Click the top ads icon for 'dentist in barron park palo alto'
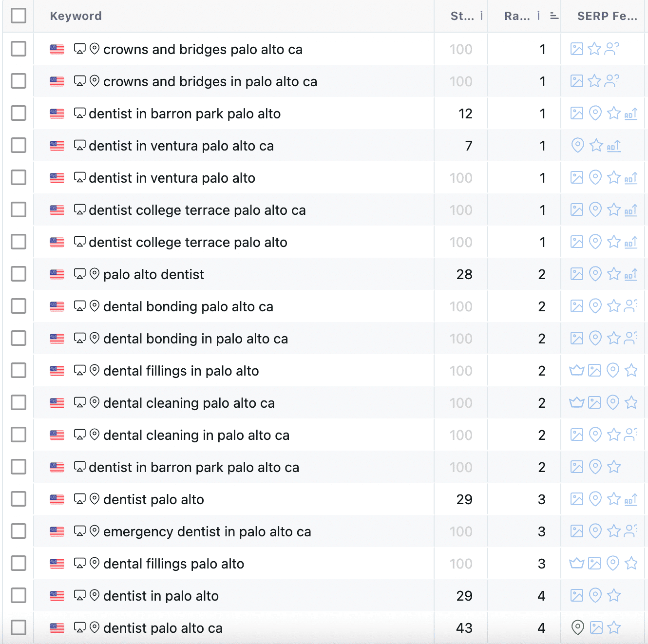648x644 pixels. (x=631, y=114)
